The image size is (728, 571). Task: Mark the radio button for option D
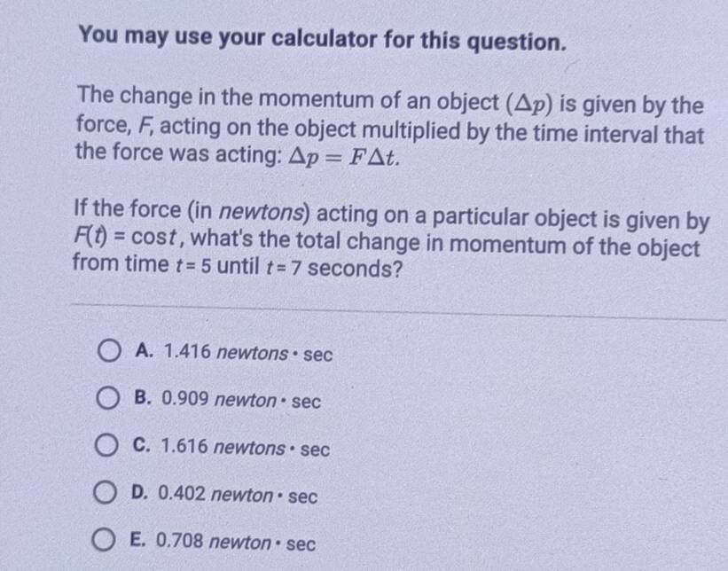click(x=107, y=497)
